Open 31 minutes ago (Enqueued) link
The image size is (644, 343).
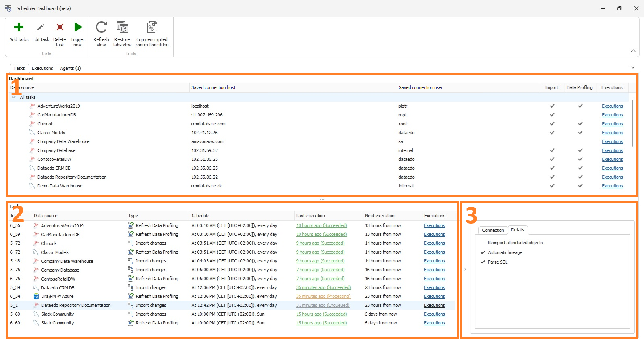[323, 305]
